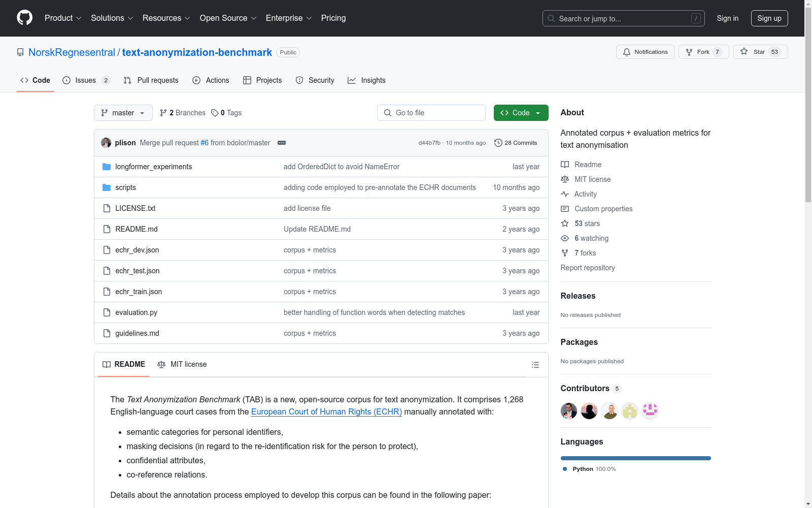Screen dimensions: 812x508
Task: Open the Pull requests tab
Action: tap(151, 80)
